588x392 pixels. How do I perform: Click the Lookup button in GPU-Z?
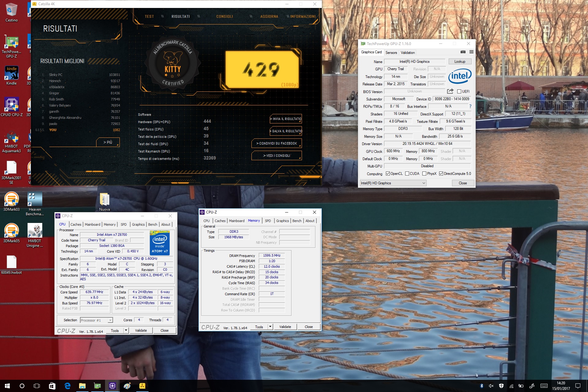click(x=460, y=62)
